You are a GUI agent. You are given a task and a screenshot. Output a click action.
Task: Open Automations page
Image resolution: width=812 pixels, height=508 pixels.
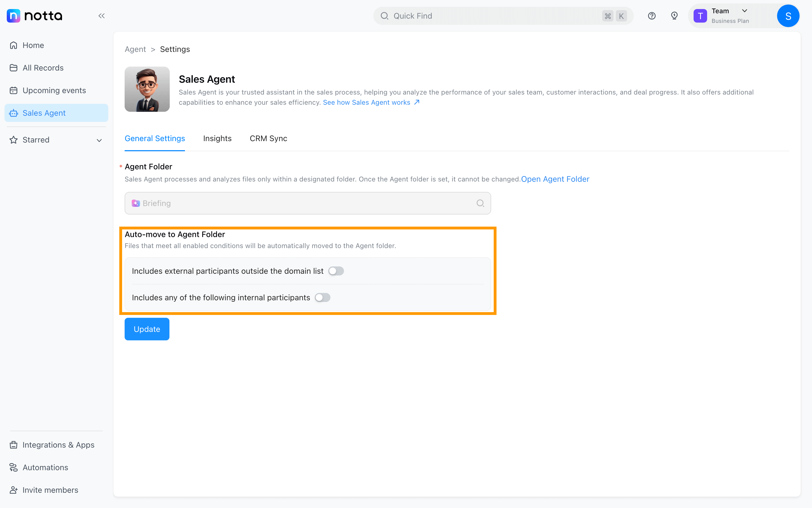[56, 467]
